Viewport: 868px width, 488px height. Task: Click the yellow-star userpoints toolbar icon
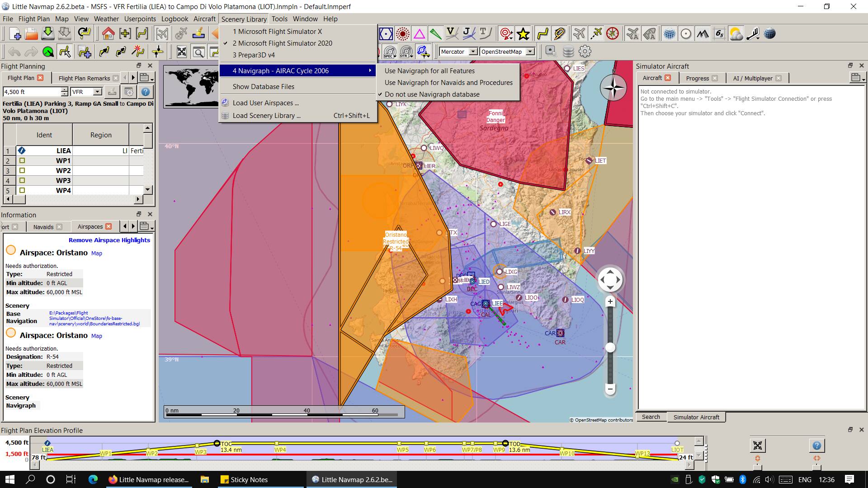pos(523,34)
